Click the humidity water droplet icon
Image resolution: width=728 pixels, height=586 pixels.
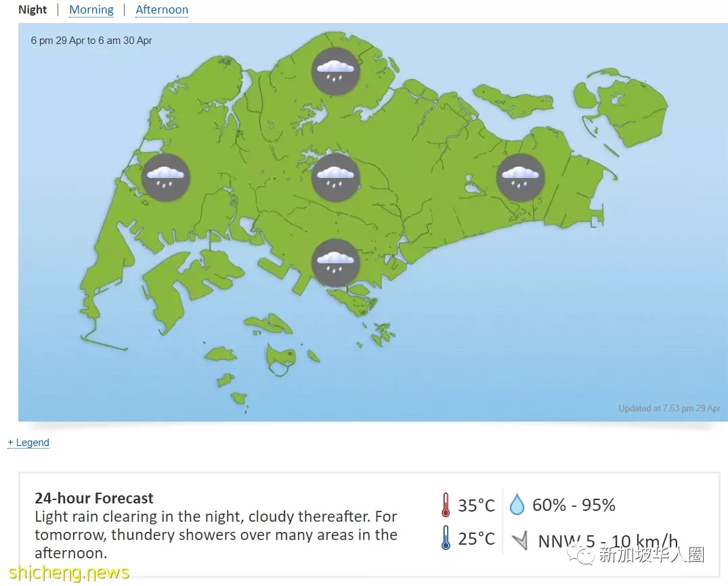click(517, 504)
